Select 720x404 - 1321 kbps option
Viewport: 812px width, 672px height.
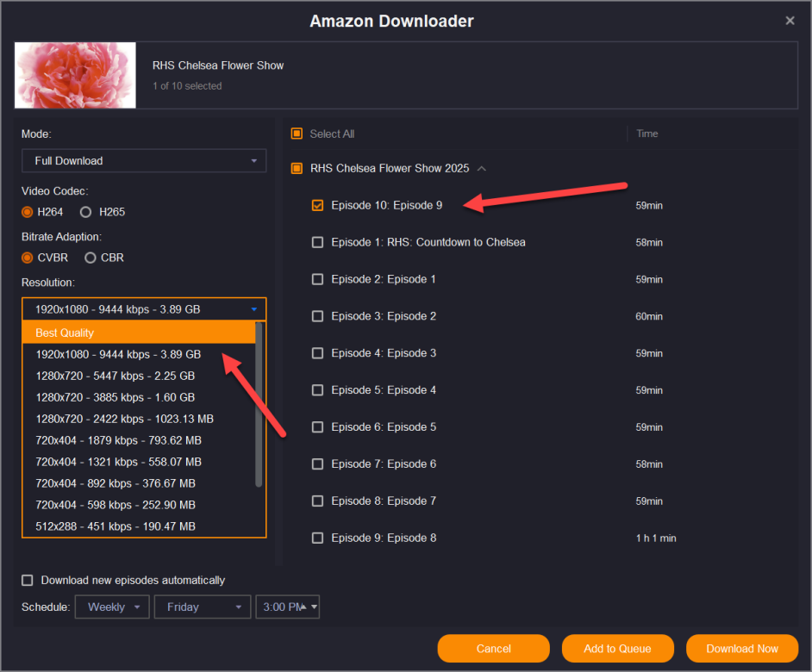tap(139, 462)
